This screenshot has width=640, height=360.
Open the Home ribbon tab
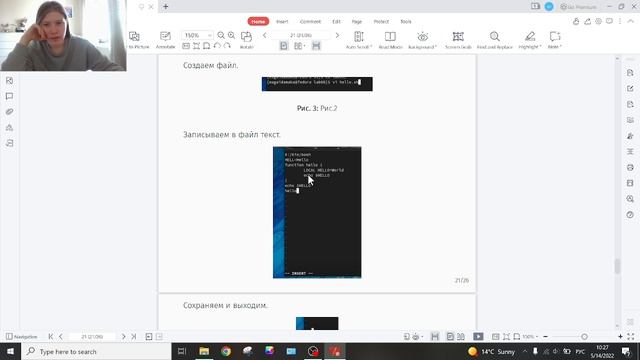point(258,21)
